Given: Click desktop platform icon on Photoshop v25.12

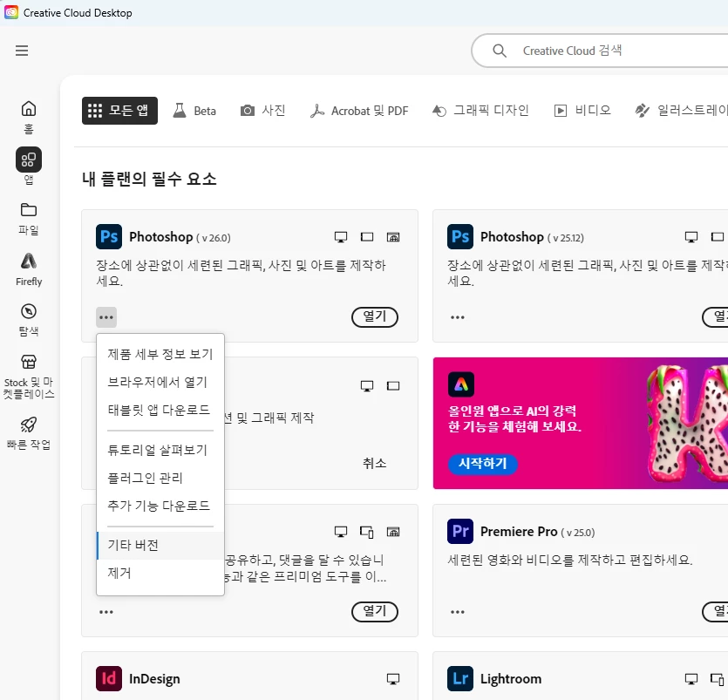Looking at the screenshot, I should click(691, 237).
